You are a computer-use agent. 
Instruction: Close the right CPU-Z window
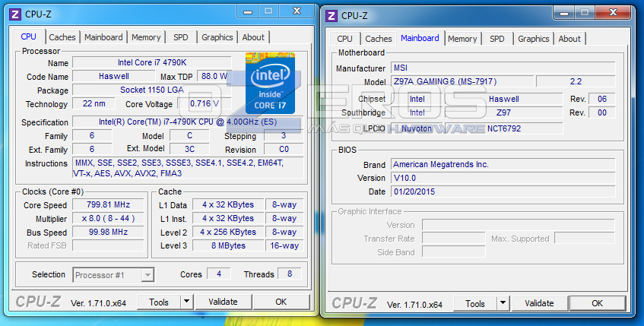point(613,13)
